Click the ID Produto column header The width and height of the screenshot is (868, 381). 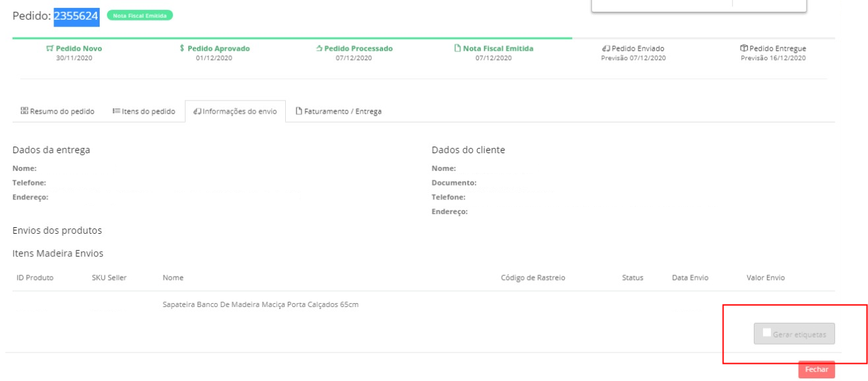[x=35, y=278]
